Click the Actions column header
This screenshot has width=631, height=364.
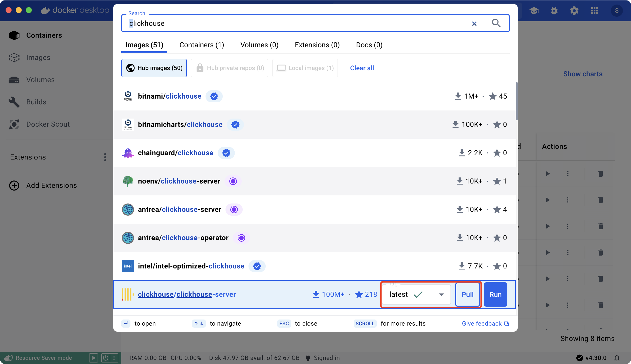554,147
